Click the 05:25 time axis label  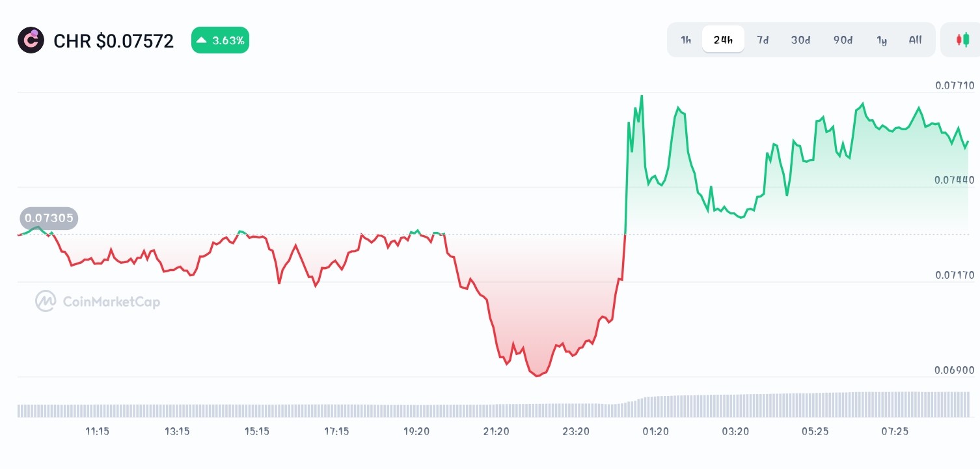click(815, 431)
